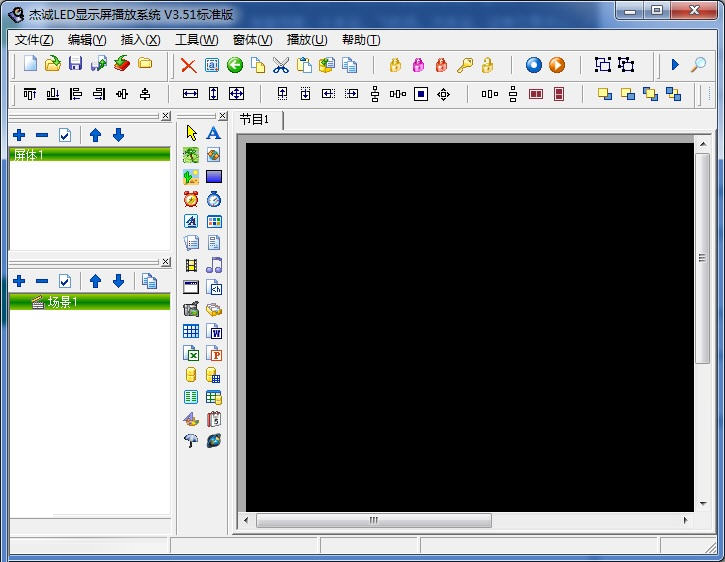
Task: Click the plus button above 场景1
Action: click(x=19, y=281)
